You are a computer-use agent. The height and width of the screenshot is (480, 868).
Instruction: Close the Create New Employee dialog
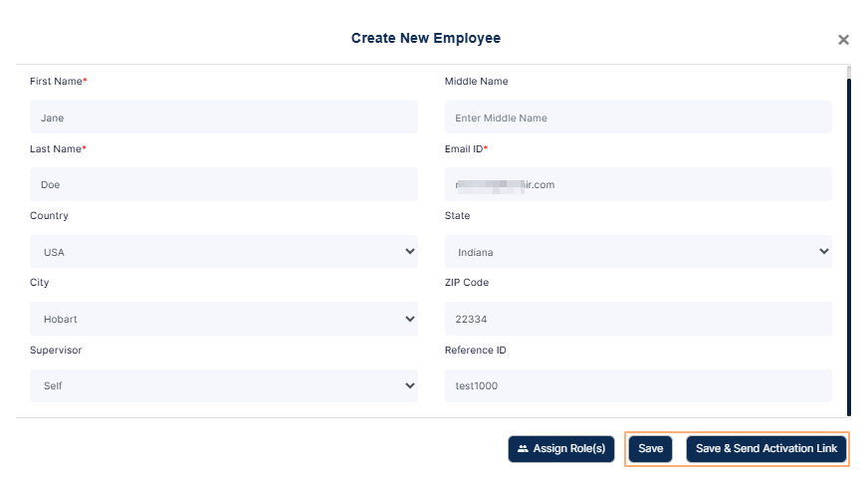(x=843, y=40)
